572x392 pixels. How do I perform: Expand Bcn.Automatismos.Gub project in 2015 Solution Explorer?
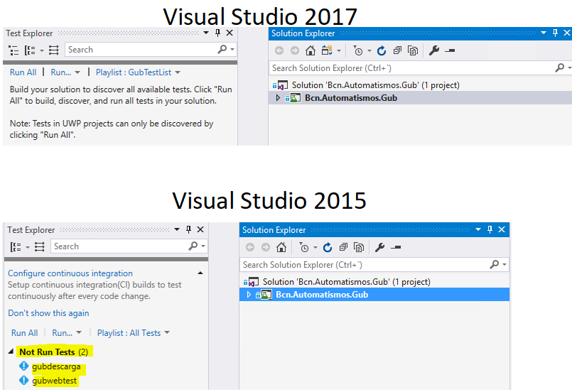click(249, 295)
